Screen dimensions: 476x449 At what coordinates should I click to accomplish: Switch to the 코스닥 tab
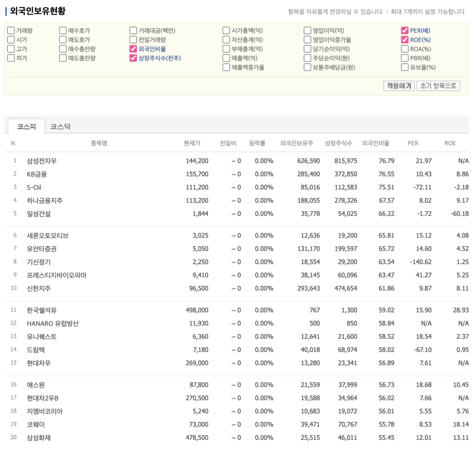[x=60, y=126]
